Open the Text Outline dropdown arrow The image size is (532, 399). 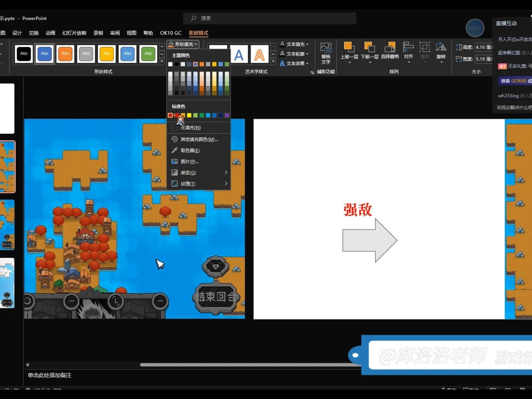click(307, 54)
